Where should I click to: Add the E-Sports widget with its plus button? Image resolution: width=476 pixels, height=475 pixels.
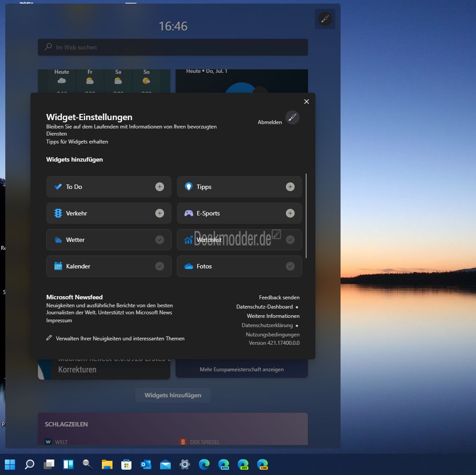[290, 213]
